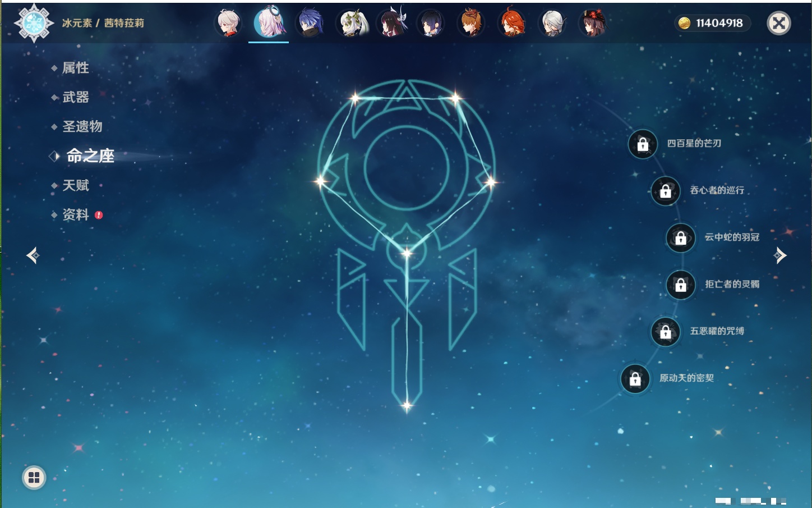Select the pink-haired Citlali avatar

click(269, 23)
